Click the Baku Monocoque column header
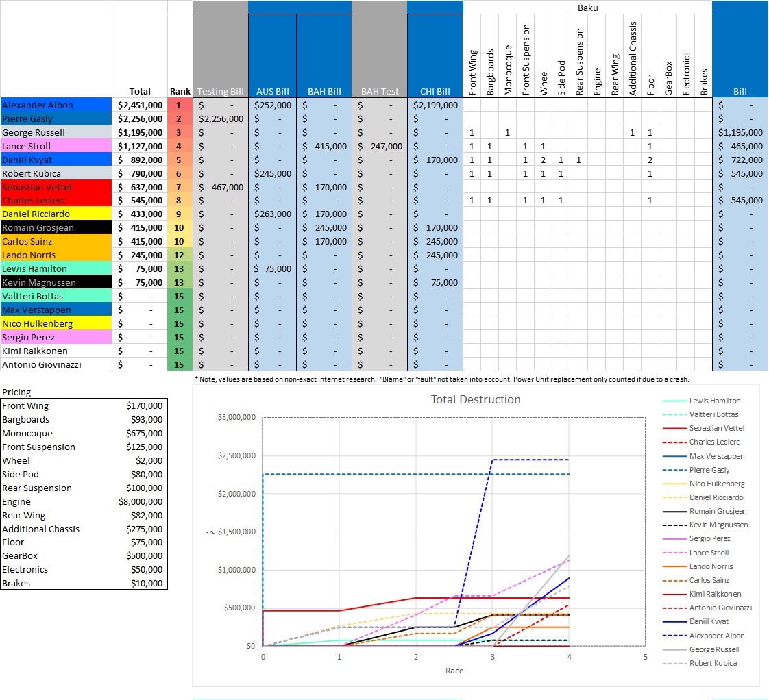The width and height of the screenshot is (769, 700). [508, 70]
